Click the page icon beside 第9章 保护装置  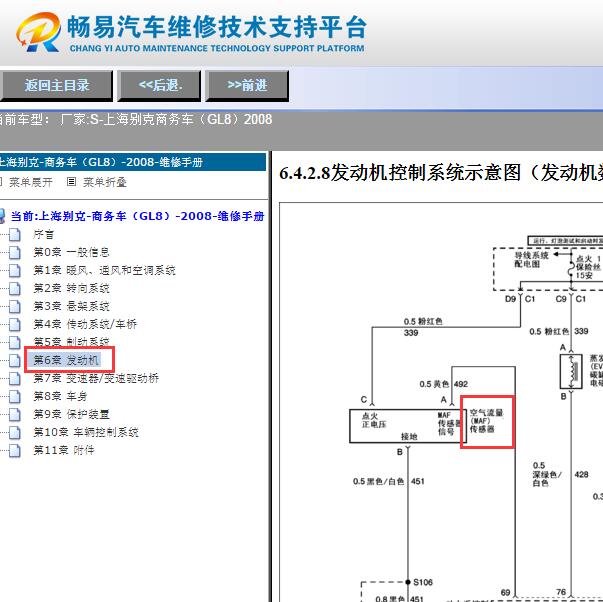pos(15,414)
